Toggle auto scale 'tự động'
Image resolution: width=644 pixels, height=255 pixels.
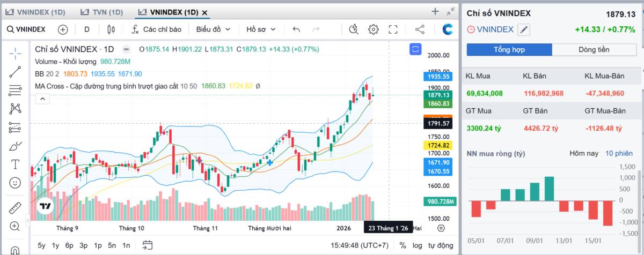[440, 245]
